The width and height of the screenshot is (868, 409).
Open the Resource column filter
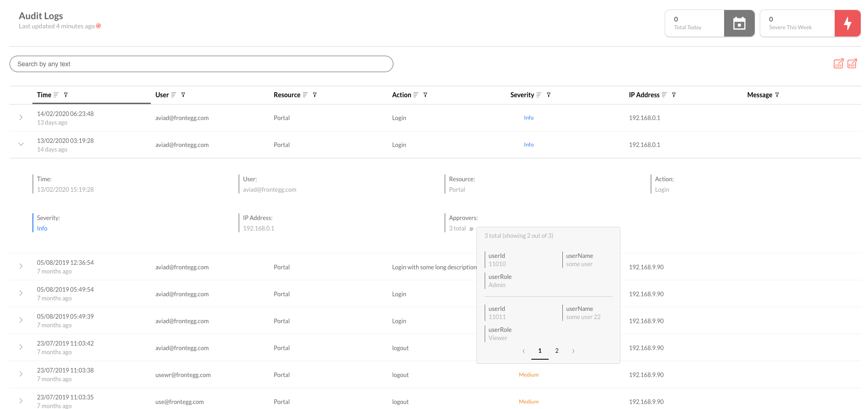315,95
